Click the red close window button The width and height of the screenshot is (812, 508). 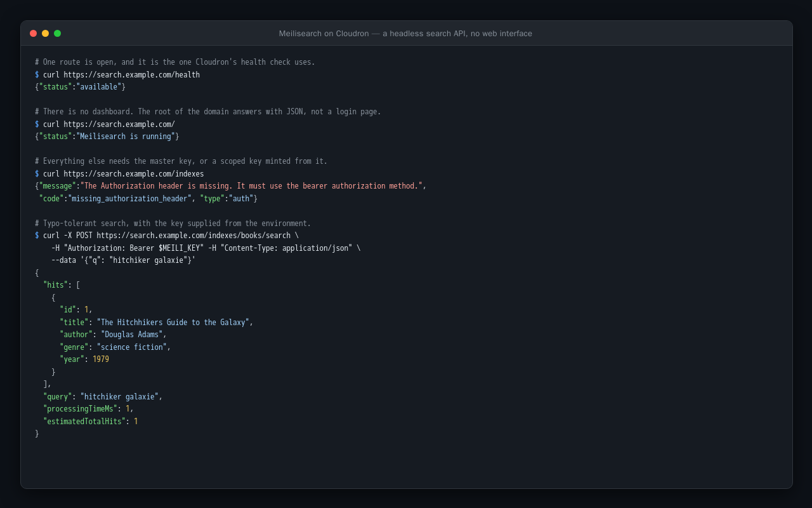click(33, 33)
